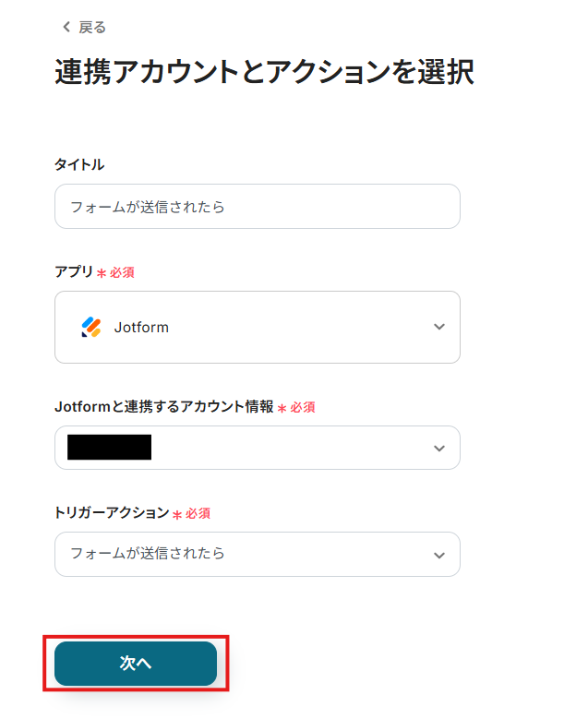
Task: Click the red asterisk beside トリガーアクション
Action: tap(177, 514)
